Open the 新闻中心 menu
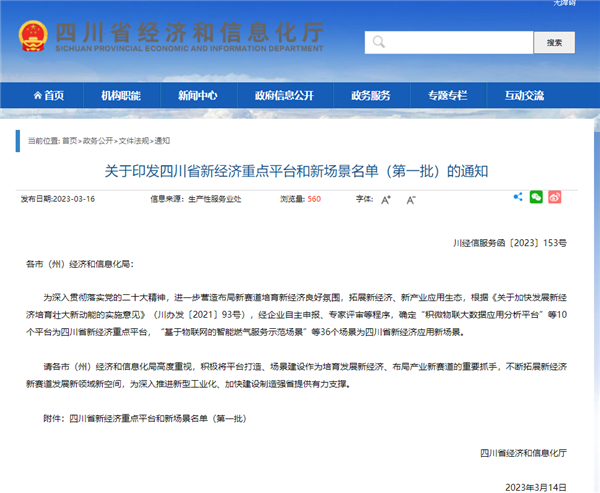This screenshot has width=600, height=493. point(197,95)
